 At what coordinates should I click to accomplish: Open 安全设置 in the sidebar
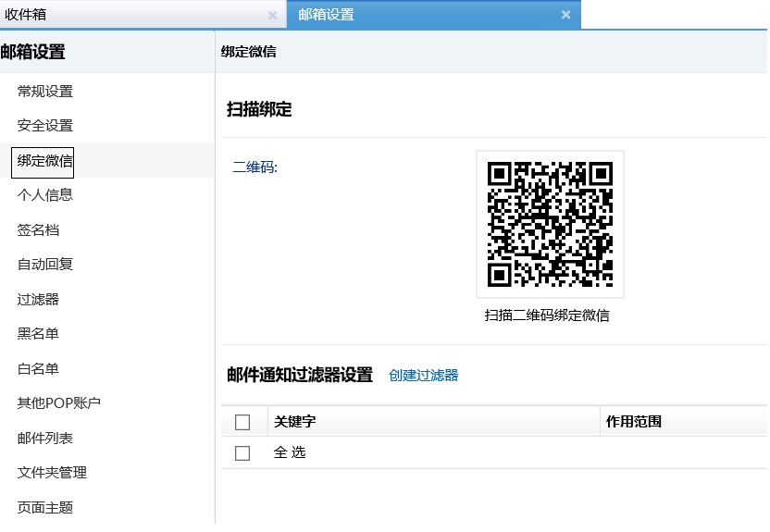45,126
